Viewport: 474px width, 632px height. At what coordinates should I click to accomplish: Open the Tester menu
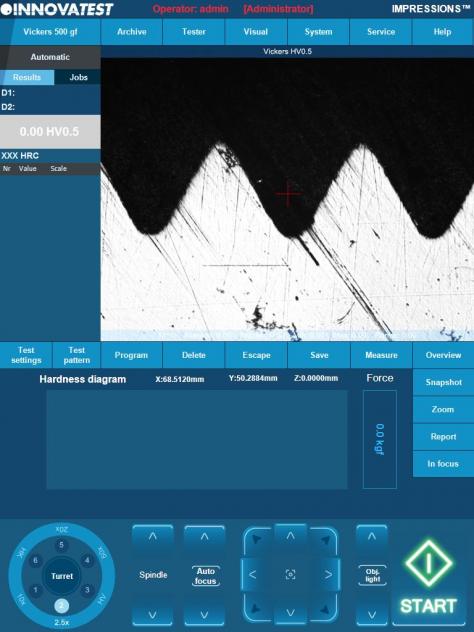coord(194,32)
